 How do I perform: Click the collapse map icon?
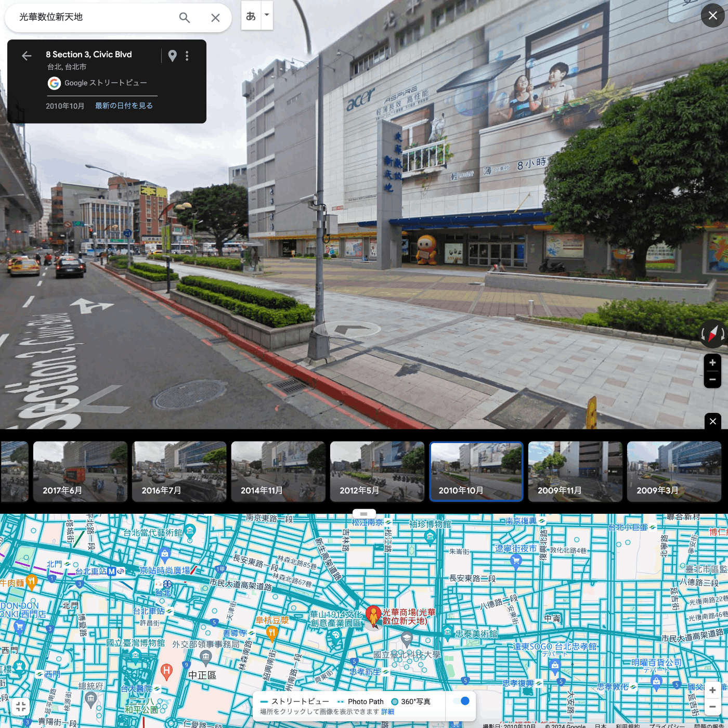[x=21, y=706]
